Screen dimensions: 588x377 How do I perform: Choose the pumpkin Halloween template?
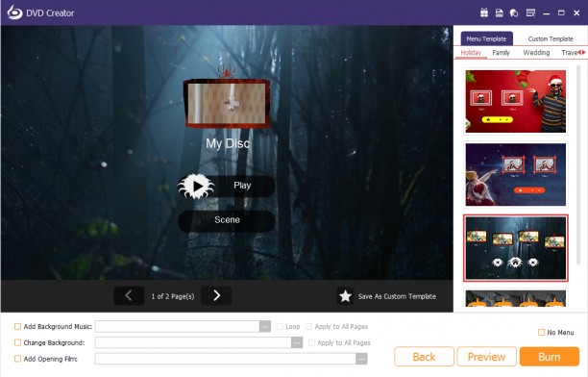tap(516, 298)
